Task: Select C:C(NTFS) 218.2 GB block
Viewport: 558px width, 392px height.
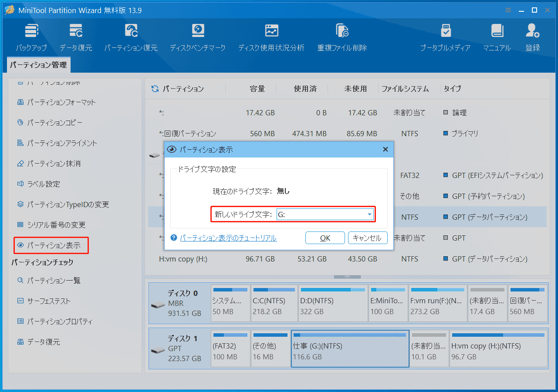Action: (274, 303)
